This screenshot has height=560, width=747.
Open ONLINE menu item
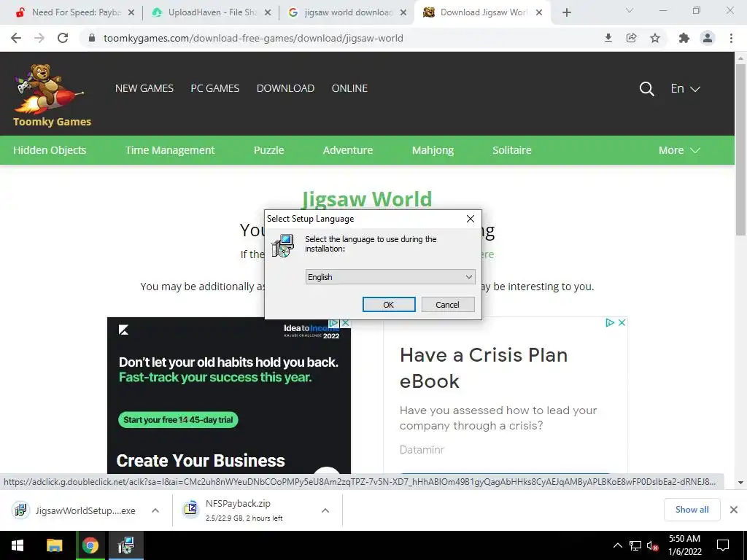pos(349,88)
